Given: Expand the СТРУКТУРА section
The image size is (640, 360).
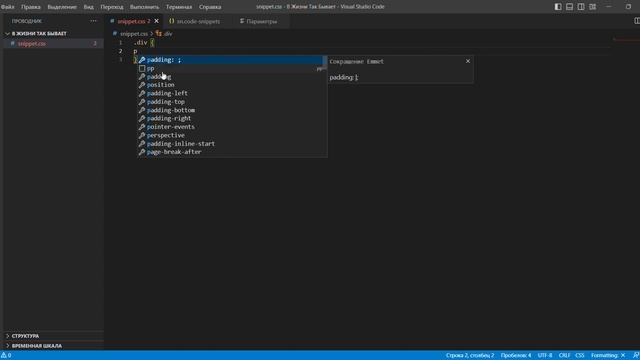Looking at the screenshot, I should 7,336.
